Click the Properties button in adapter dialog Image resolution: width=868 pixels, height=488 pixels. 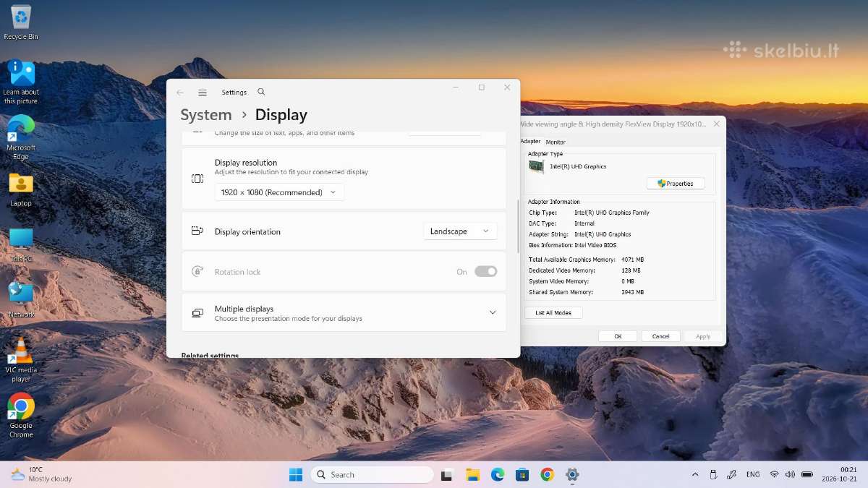[x=676, y=184]
